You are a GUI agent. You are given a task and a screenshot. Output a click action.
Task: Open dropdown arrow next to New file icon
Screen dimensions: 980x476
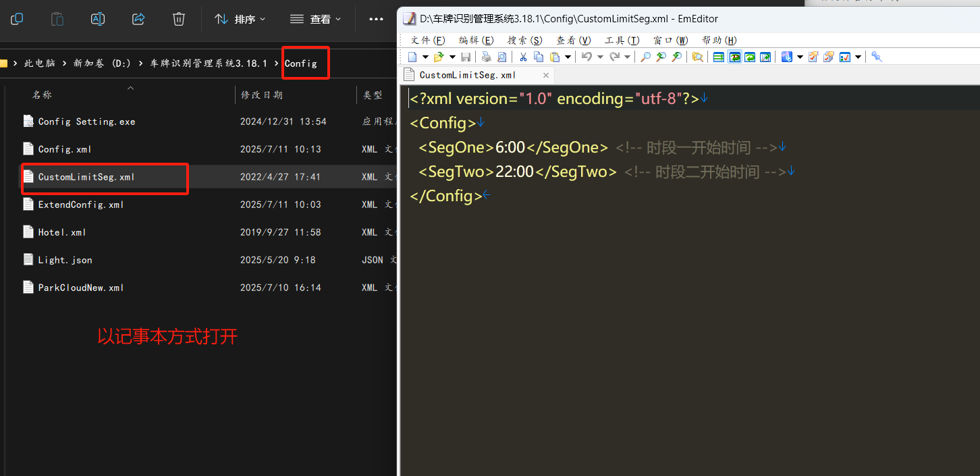pos(425,57)
